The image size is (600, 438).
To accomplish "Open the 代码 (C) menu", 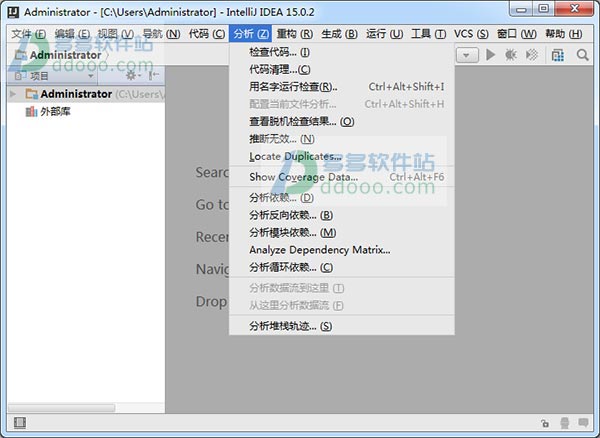I will click(207, 34).
